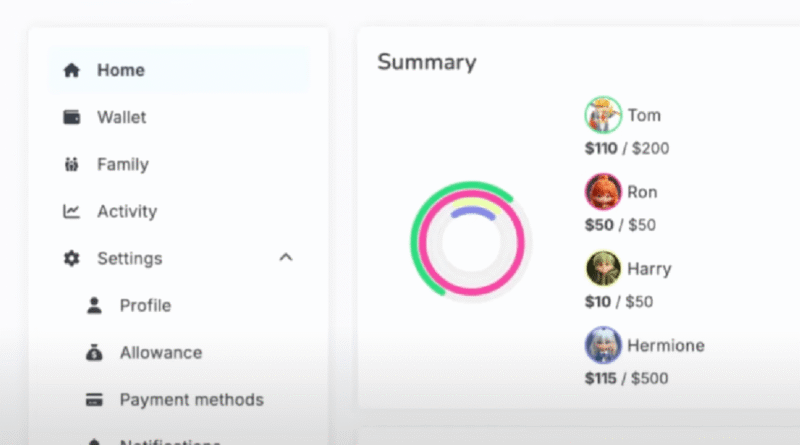Go to the Family section

click(x=122, y=164)
